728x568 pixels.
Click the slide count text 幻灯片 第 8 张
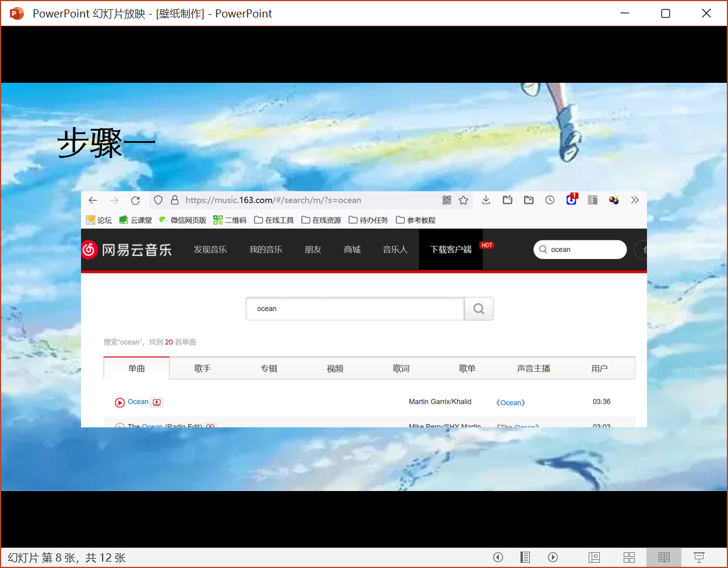pyautogui.click(x=42, y=558)
